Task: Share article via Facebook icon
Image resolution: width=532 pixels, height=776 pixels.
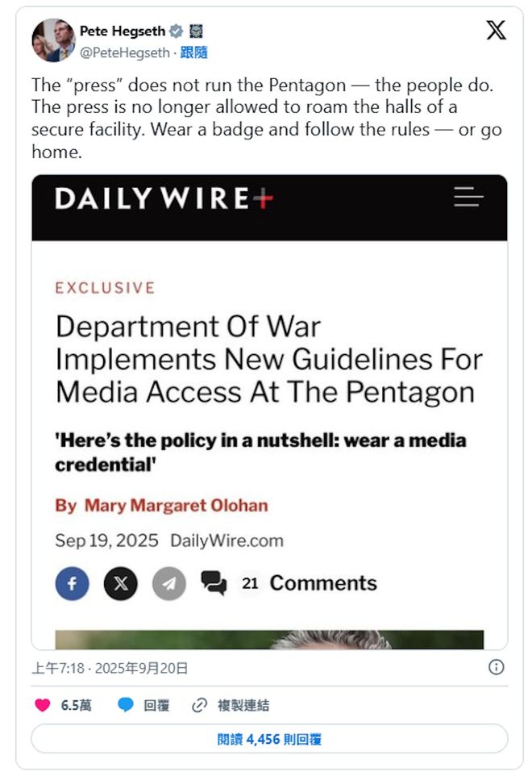Action: pyautogui.click(x=73, y=583)
